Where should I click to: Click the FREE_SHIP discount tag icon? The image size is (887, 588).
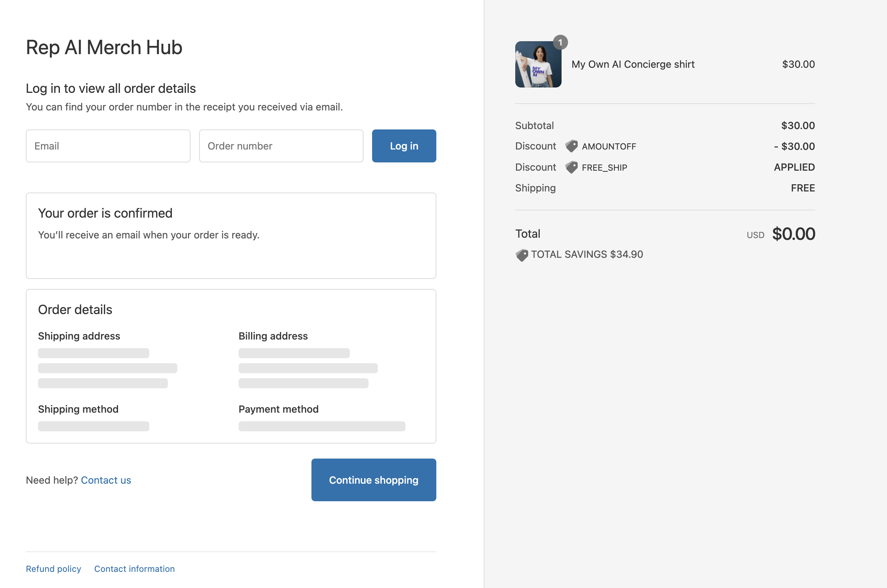(572, 167)
